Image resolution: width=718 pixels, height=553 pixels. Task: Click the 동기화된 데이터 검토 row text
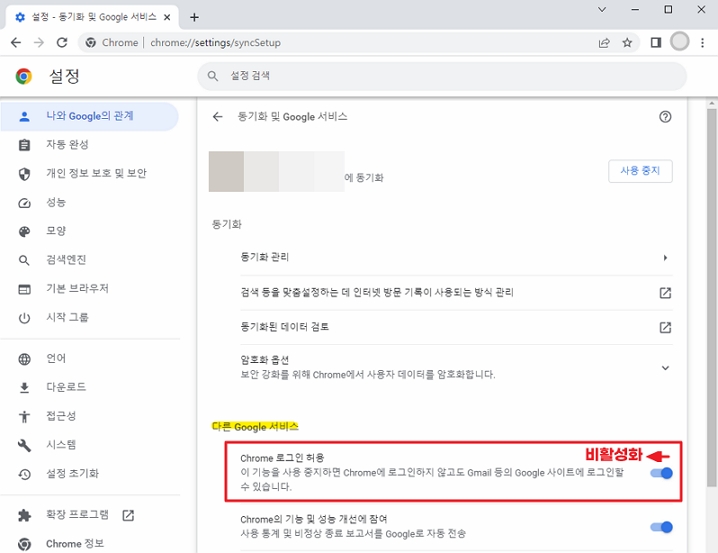click(x=284, y=327)
